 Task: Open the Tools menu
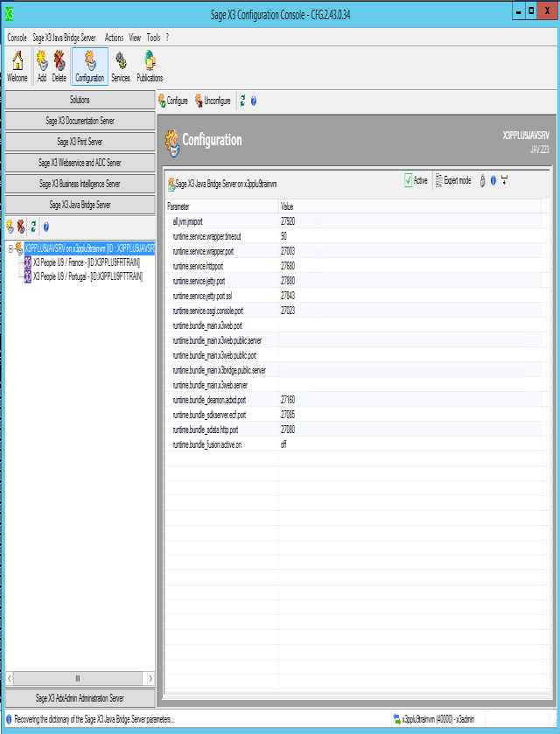point(153,38)
